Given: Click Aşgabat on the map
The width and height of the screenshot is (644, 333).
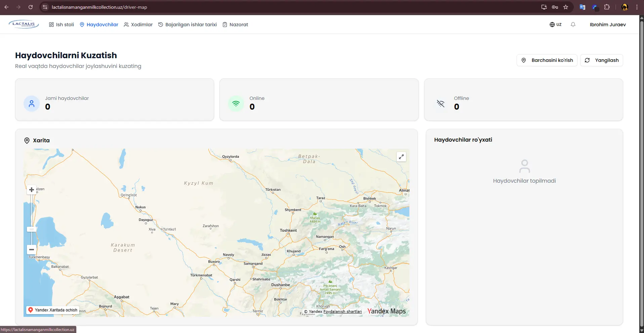Looking at the screenshot, I should pyautogui.click(x=122, y=297).
